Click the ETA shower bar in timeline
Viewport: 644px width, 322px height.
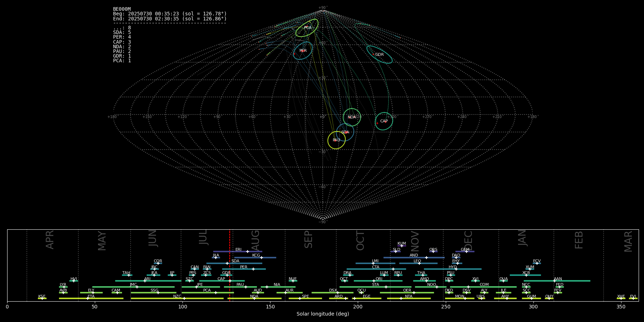pyautogui.click(x=91, y=298)
